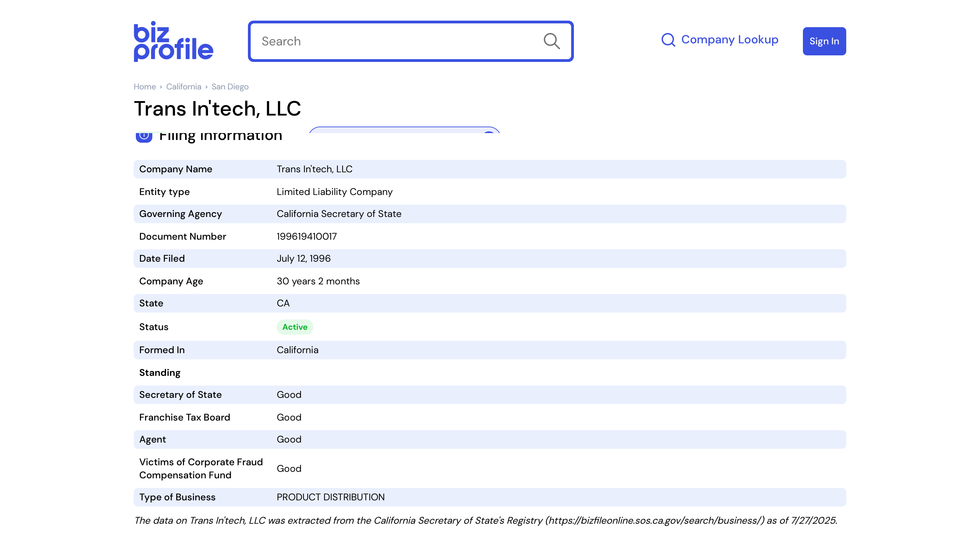Click the Status row label
This screenshot has height=533, width=980.
(x=154, y=327)
